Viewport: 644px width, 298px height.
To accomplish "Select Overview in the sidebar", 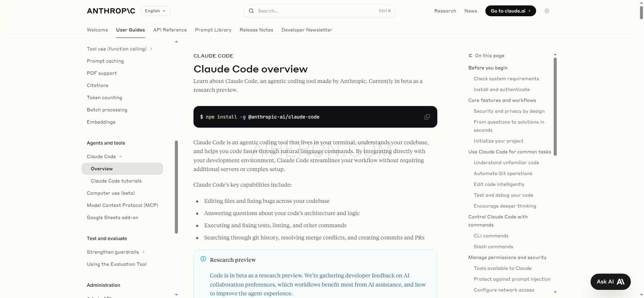I will tap(122, 169).
